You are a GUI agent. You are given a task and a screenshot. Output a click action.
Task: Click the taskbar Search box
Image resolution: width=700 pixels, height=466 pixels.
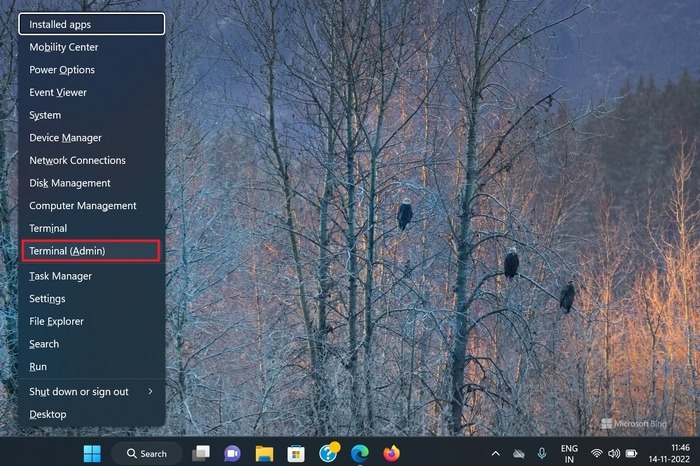pyautogui.click(x=146, y=454)
